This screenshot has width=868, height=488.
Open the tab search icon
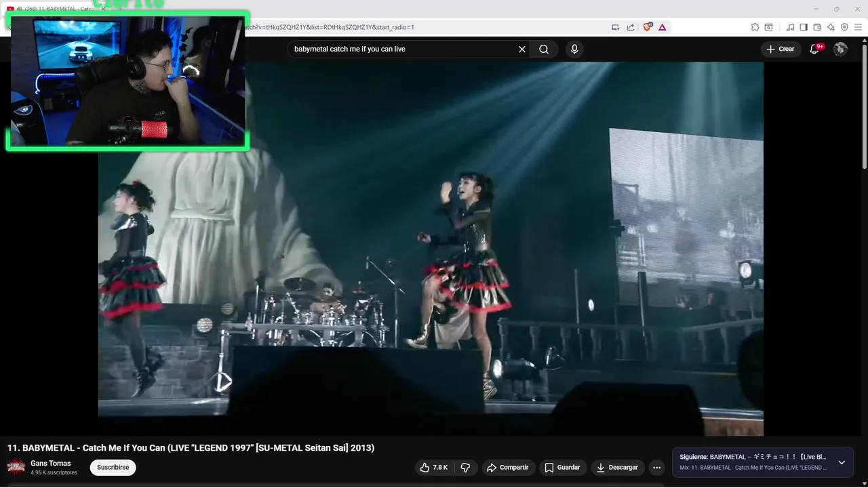click(x=768, y=27)
